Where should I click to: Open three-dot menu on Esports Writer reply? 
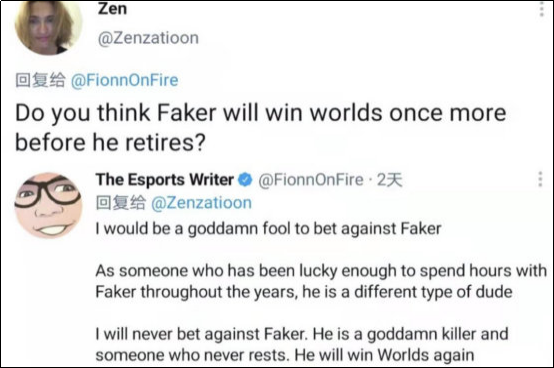540,179
